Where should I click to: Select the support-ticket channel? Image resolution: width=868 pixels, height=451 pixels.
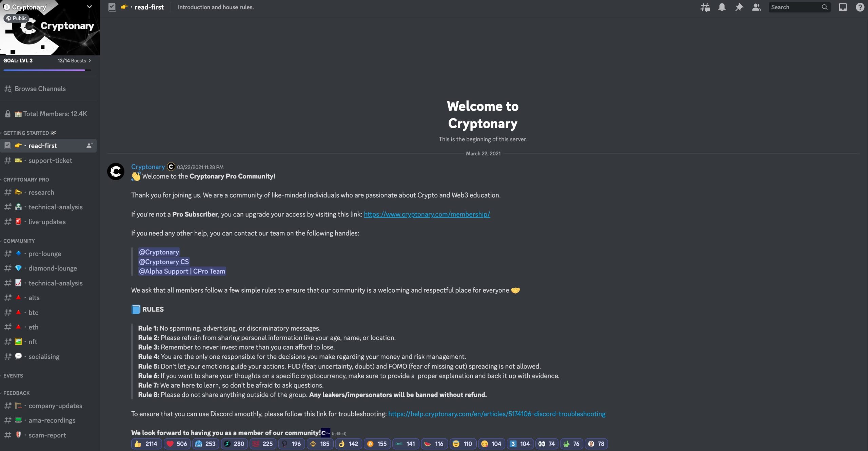click(50, 161)
